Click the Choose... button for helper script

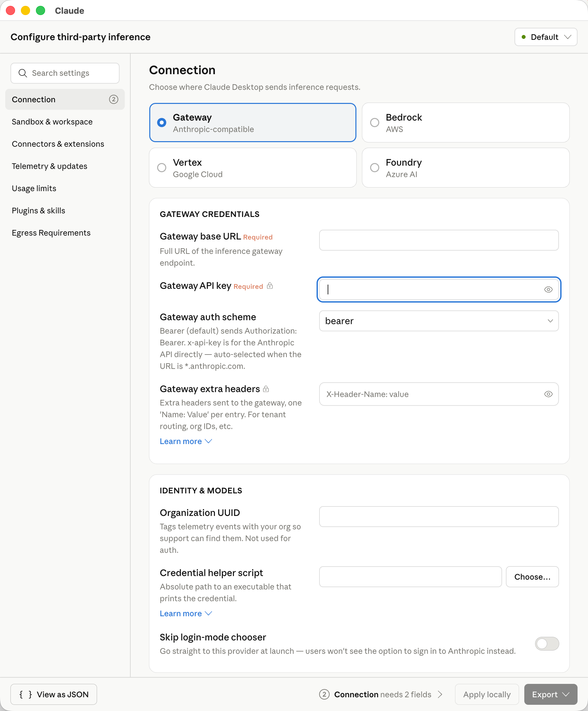point(532,577)
